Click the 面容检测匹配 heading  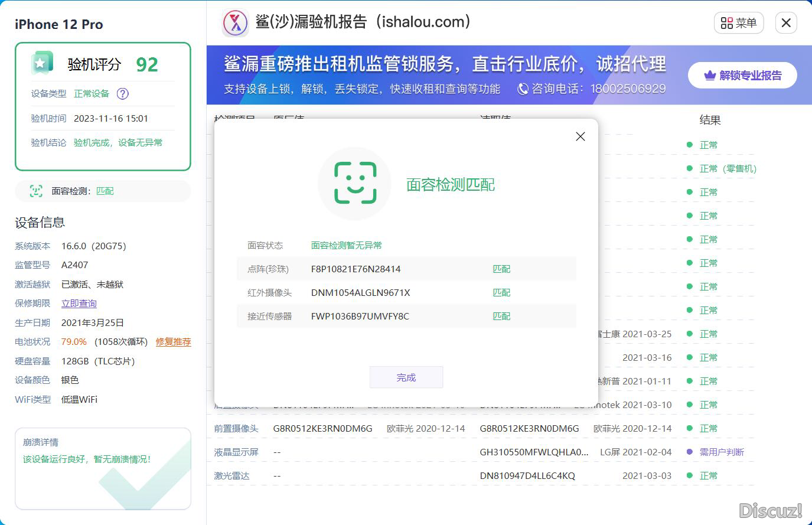click(451, 185)
